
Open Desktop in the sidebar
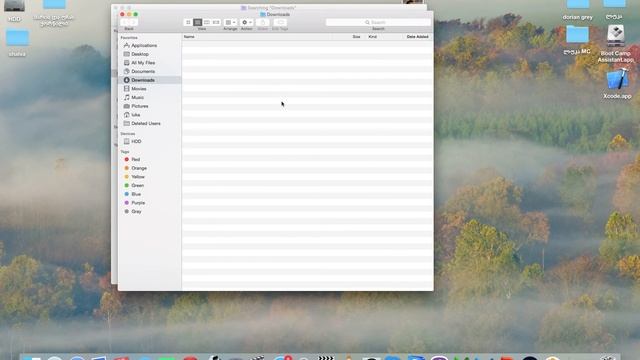coord(140,54)
